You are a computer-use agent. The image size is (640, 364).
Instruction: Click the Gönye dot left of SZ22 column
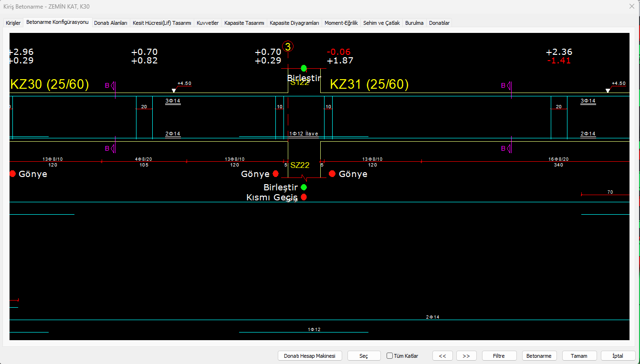click(x=275, y=174)
